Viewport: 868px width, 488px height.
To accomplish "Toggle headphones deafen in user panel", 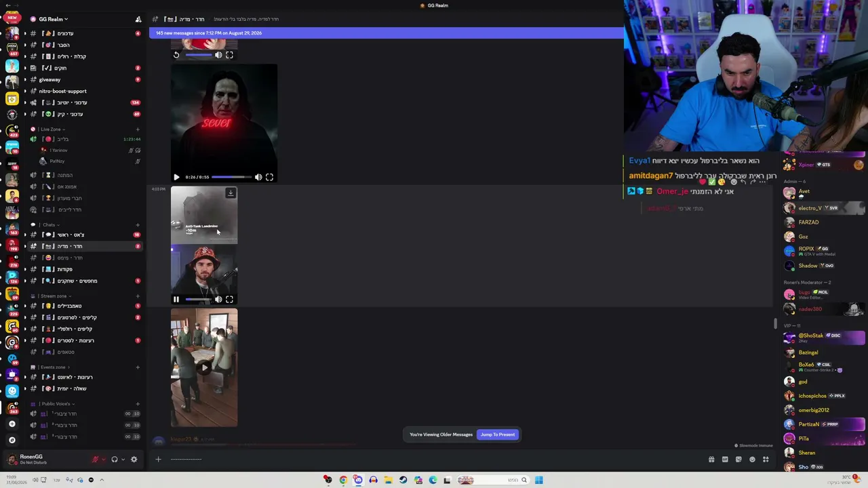I will point(114,460).
